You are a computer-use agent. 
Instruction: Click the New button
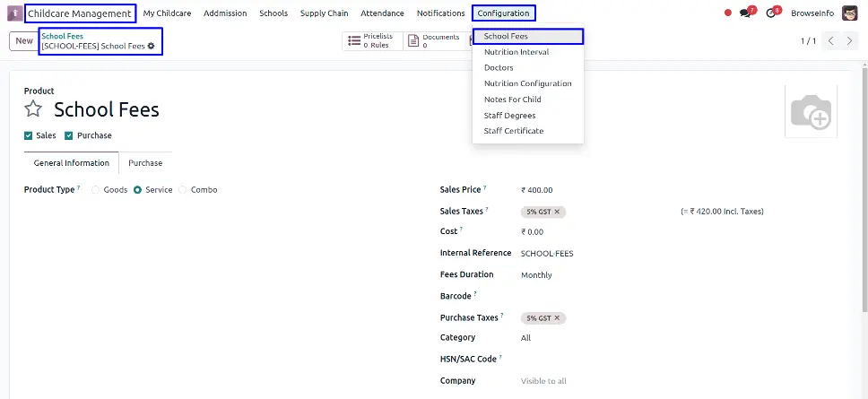[x=23, y=41]
